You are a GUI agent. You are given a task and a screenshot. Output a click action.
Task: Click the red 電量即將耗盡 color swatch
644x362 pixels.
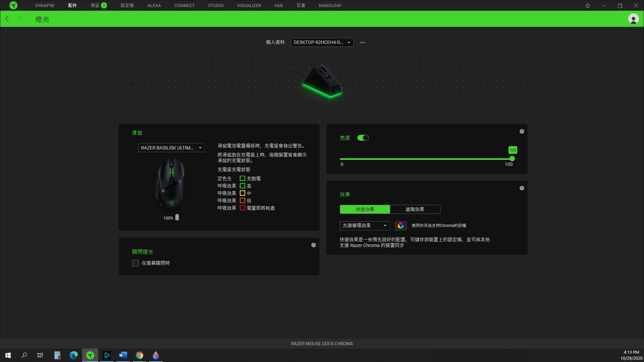243,208
